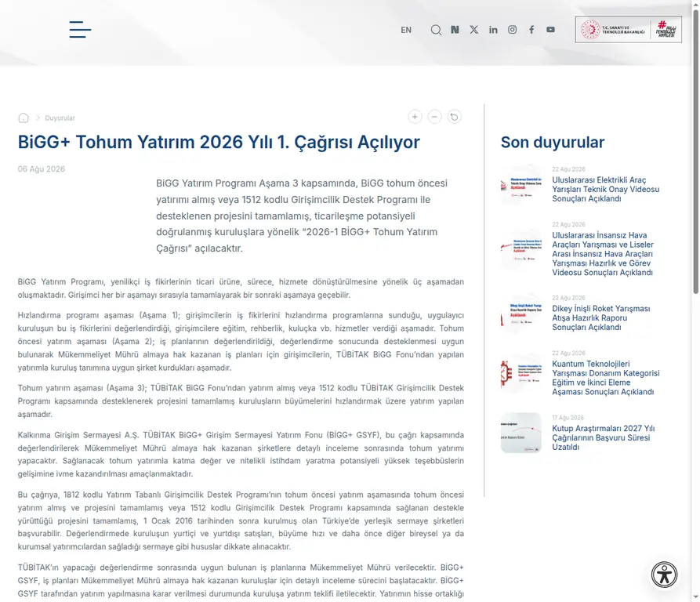The width and height of the screenshot is (700, 602).
Task: Open the bold N social icon
Action: tap(455, 30)
